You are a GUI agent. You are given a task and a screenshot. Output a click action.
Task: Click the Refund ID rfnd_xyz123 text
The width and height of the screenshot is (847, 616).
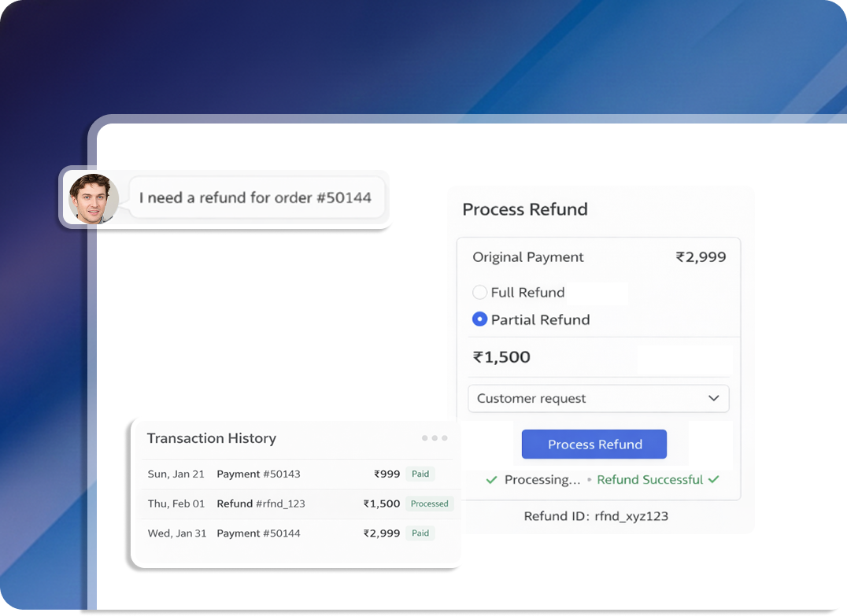596,516
